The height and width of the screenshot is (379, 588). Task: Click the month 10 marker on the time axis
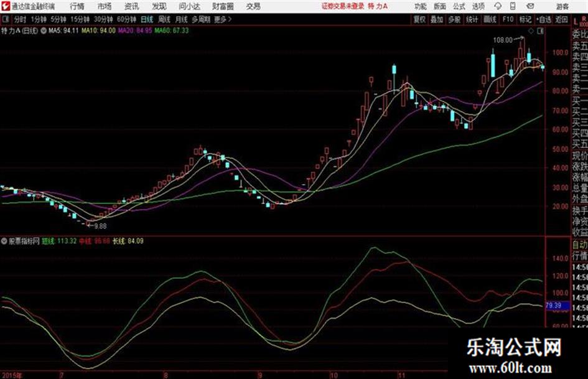click(x=334, y=375)
